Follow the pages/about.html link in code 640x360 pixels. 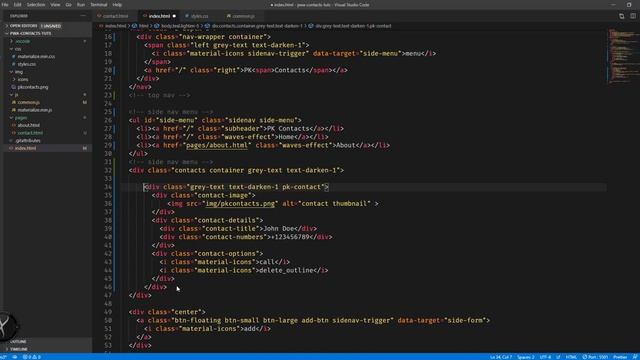(217, 145)
